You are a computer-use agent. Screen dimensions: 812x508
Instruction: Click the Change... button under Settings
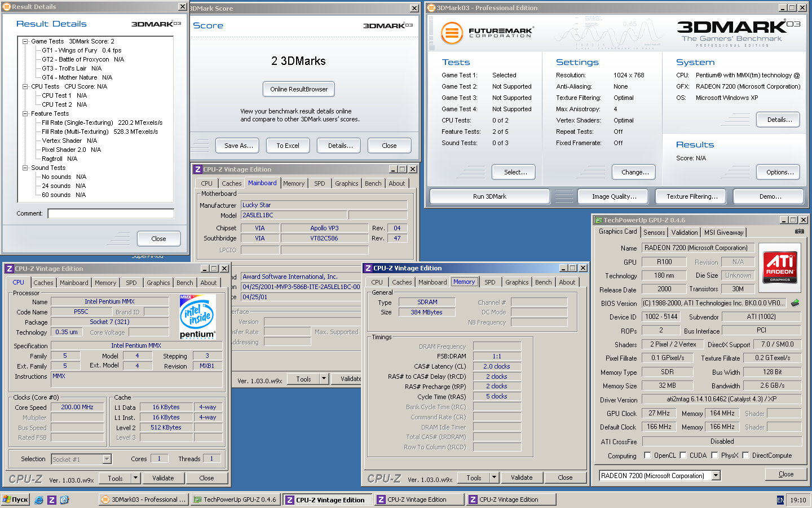coord(635,172)
